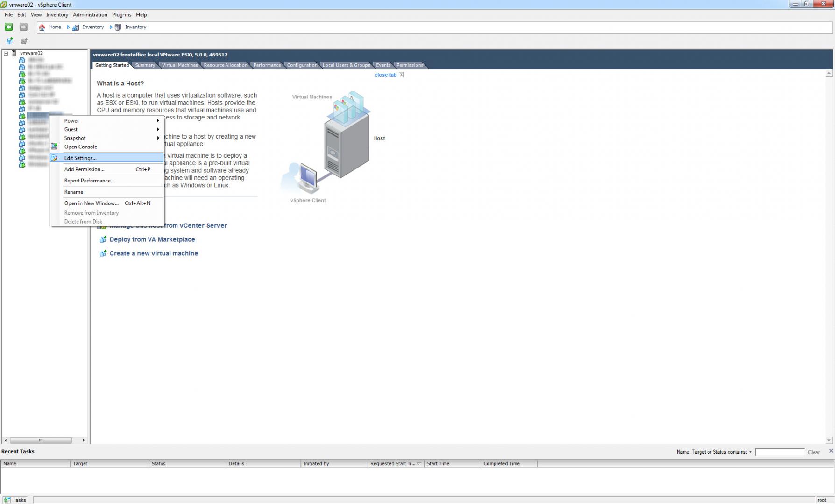Click the inventory tree's left scroll arrow
Viewport: 835px width, 504px height.
6,440
